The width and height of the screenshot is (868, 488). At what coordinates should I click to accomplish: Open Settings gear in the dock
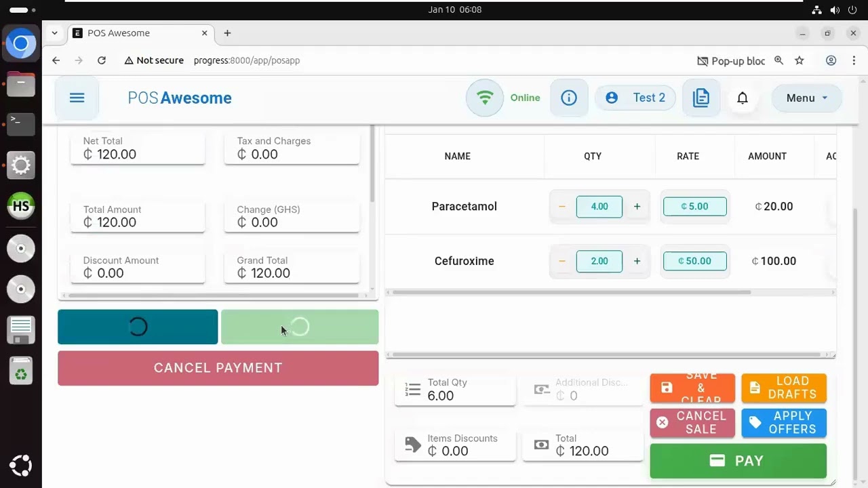(21, 165)
